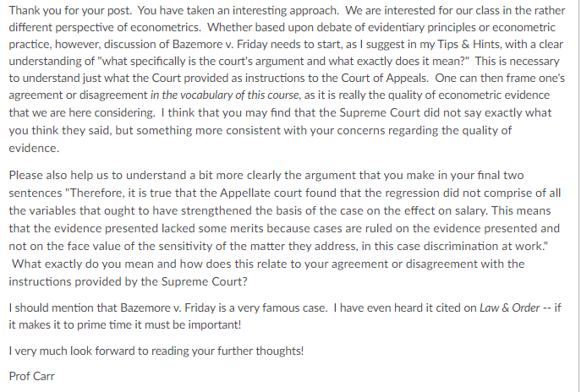Screen dimensions: 581x392
Task: Click the signature text "Prof Carr"
Action: [31, 376]
